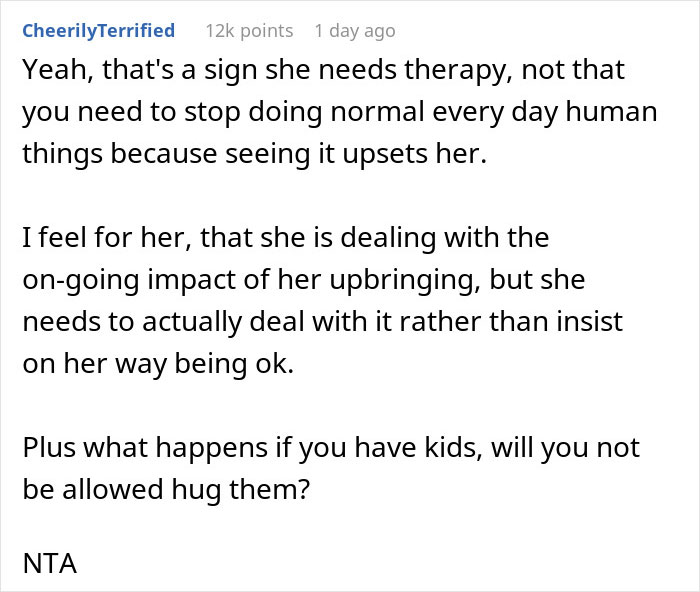Click the phrase 'rather than insist'
This screenshot has height=592, width=700.
511,321
